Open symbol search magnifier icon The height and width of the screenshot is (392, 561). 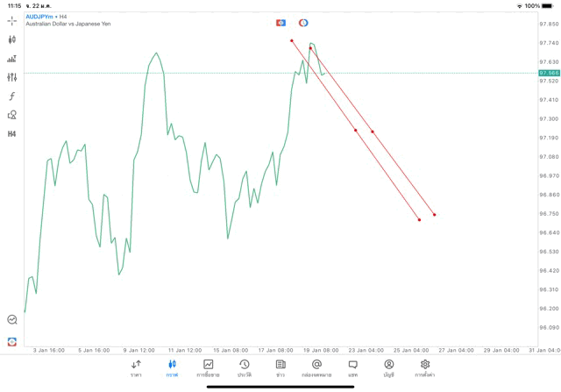[12, 320]
